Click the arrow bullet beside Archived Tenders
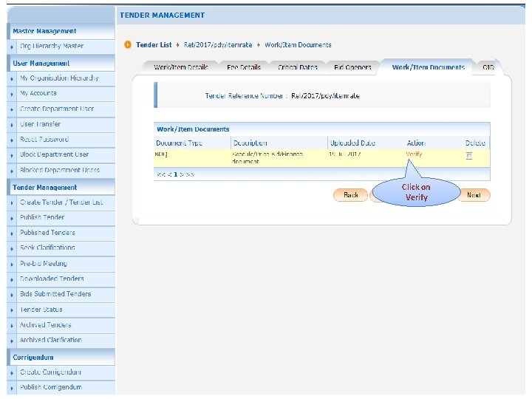The height and width of the screenshot is (399, 532). (12, 326)
